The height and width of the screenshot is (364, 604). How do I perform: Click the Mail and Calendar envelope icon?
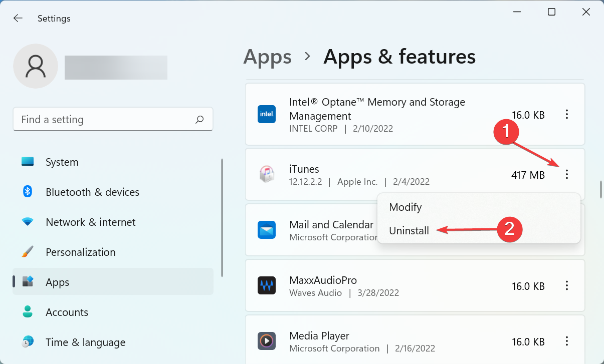pyautogui.click(x=267, y=230)
